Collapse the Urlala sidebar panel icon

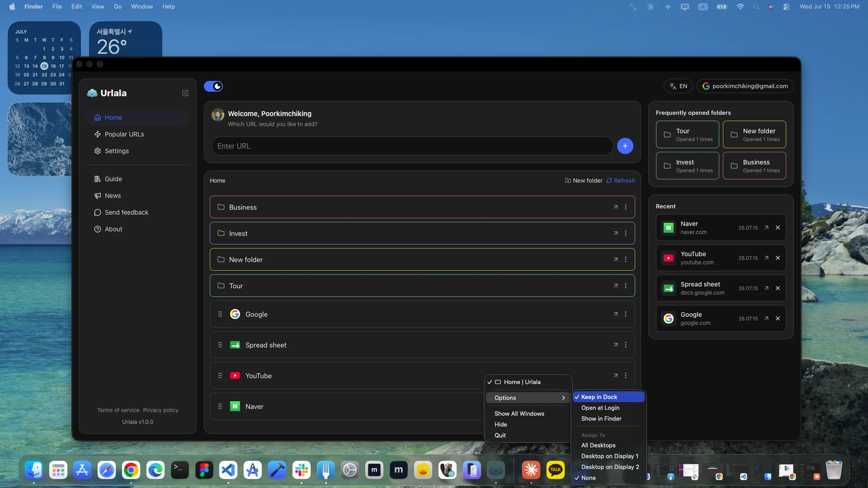(185, 93)
